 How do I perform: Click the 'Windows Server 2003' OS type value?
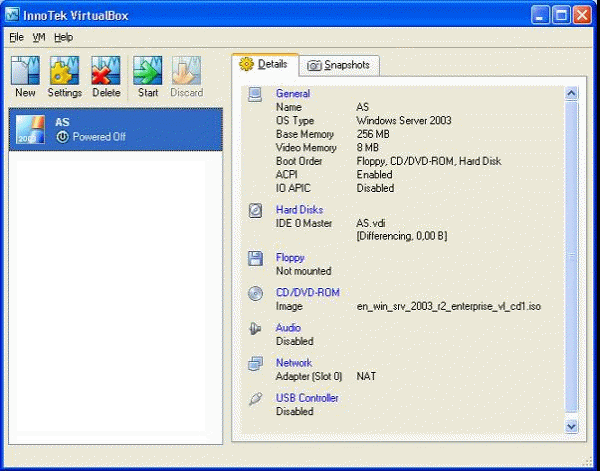[404, 121]
